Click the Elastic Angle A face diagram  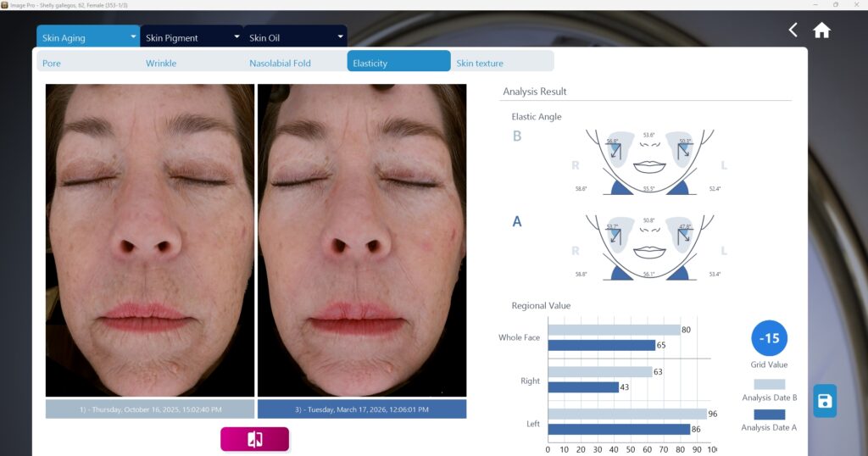click(649, 247)
